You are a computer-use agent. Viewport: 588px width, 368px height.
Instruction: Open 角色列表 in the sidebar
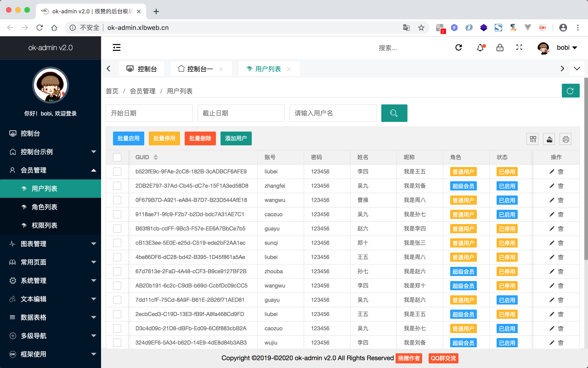pyautogui.click(x=51, y=207)
